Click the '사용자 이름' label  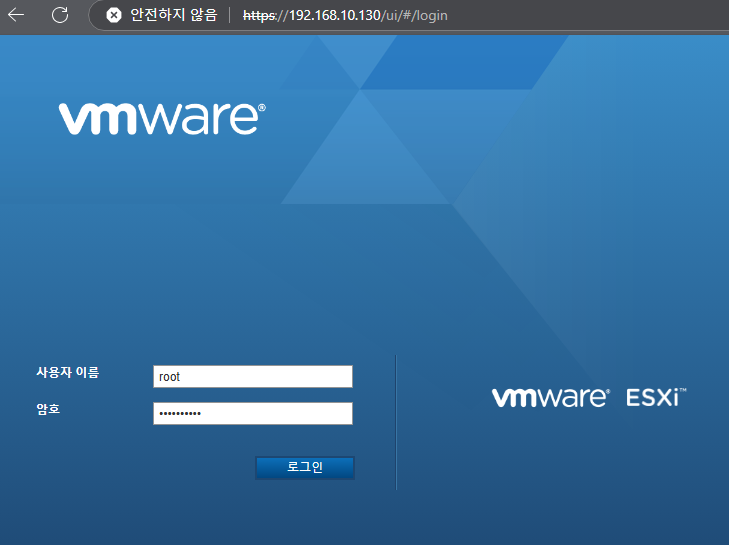click(x=68, y=372)
